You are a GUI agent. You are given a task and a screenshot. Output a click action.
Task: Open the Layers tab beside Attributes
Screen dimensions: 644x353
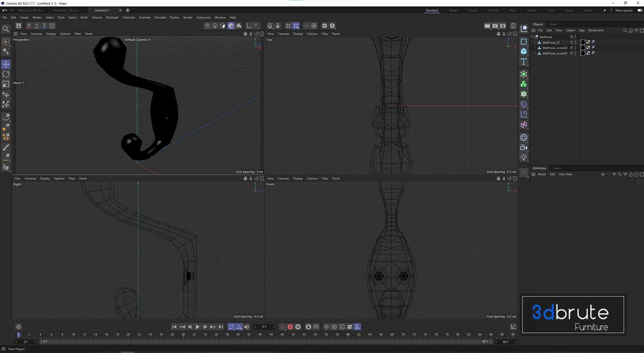tap(557, 168)
